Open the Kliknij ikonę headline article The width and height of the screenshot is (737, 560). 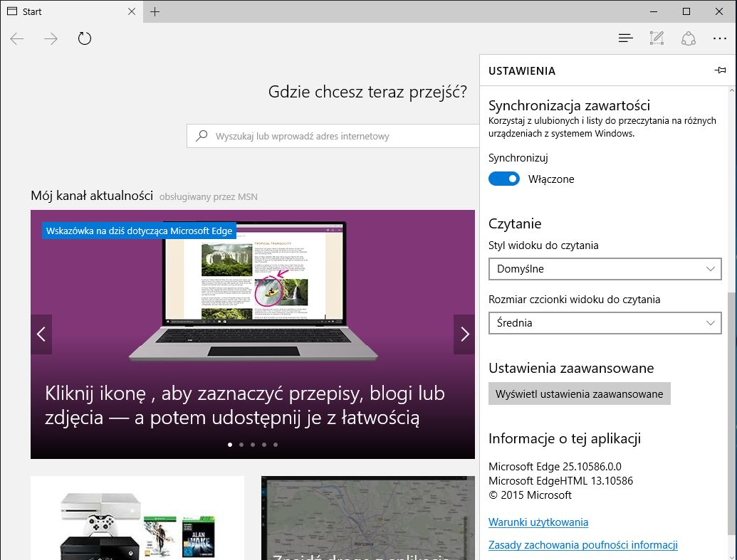(x=244, y=406)
